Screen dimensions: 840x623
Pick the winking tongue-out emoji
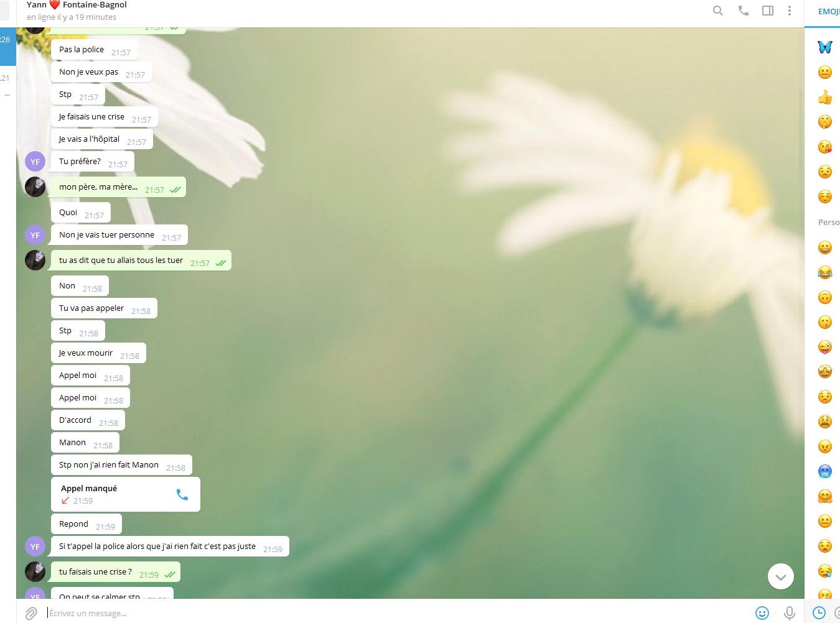[x=825, y=347]
